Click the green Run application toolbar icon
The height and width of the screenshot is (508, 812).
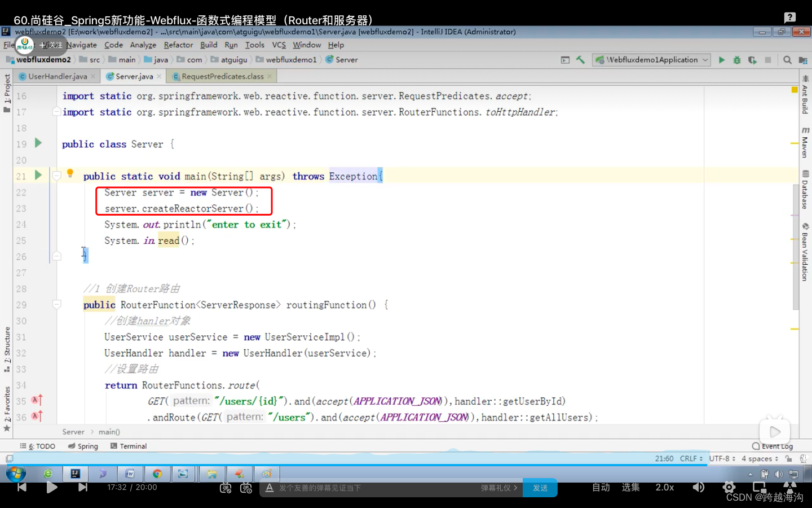[x=721, y=60]
